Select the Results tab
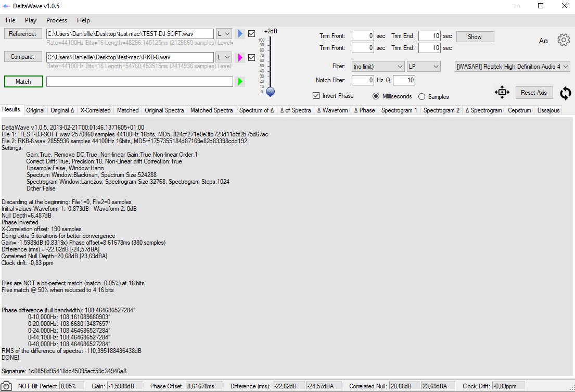 point(11,109)
